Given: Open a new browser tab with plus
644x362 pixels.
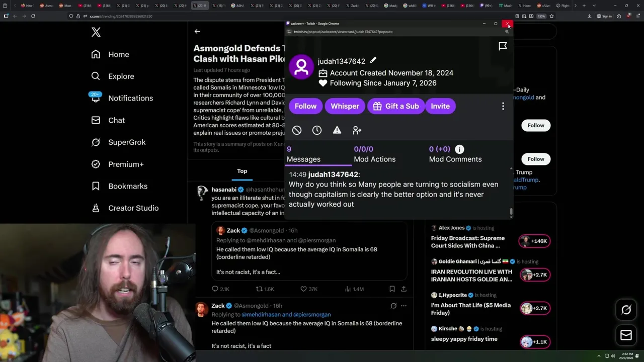Looking at the screenshot, I should click(584, 6).
